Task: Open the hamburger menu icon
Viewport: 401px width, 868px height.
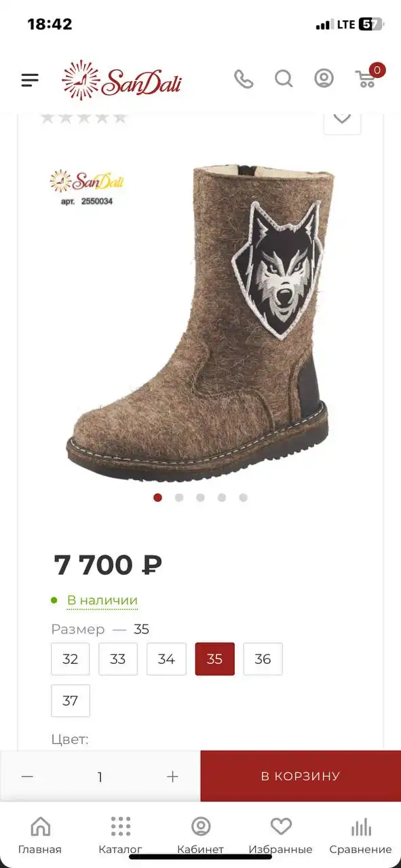Action: click(x=30, y=80)
